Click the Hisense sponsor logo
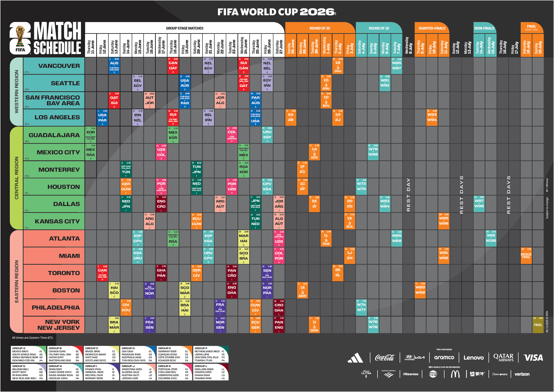Viewport: 554px width, 392px height. pos(411,374)
